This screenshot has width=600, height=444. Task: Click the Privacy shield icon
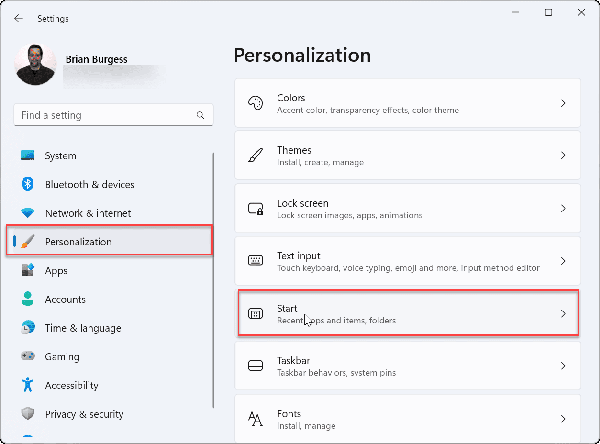pyautogui.click(x=28, y=414)
